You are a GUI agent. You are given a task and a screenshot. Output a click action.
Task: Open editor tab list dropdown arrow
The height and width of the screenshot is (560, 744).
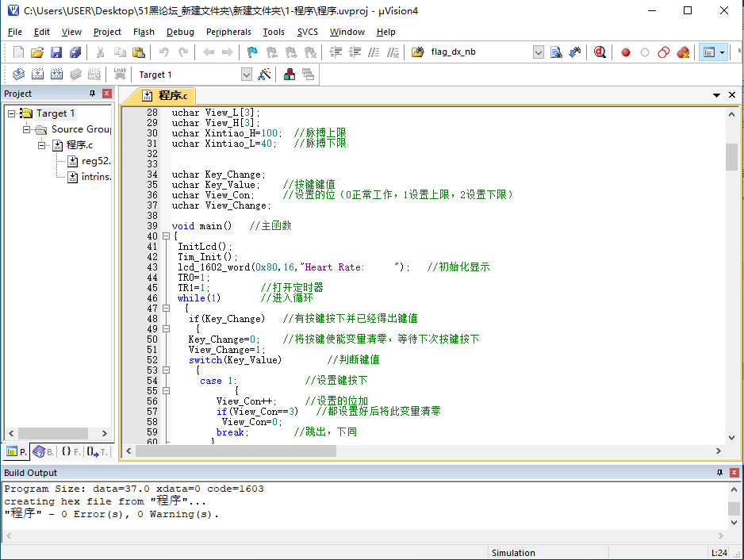[716, 95]
